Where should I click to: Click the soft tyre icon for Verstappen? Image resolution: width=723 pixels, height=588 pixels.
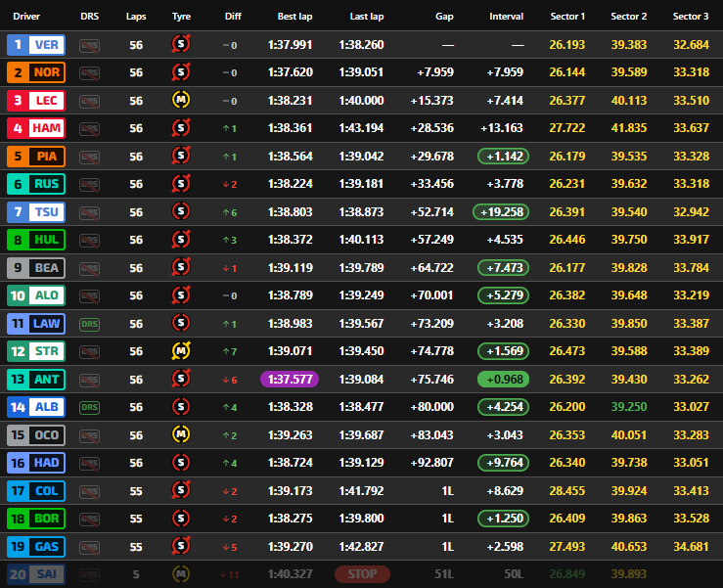click(x=181, y=44)
